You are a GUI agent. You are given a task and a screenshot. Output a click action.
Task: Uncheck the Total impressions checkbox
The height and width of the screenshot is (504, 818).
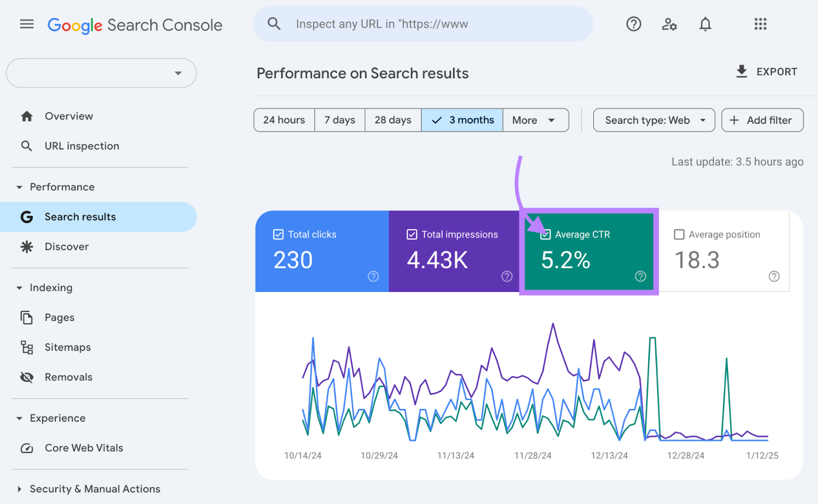tap(412, 235)
